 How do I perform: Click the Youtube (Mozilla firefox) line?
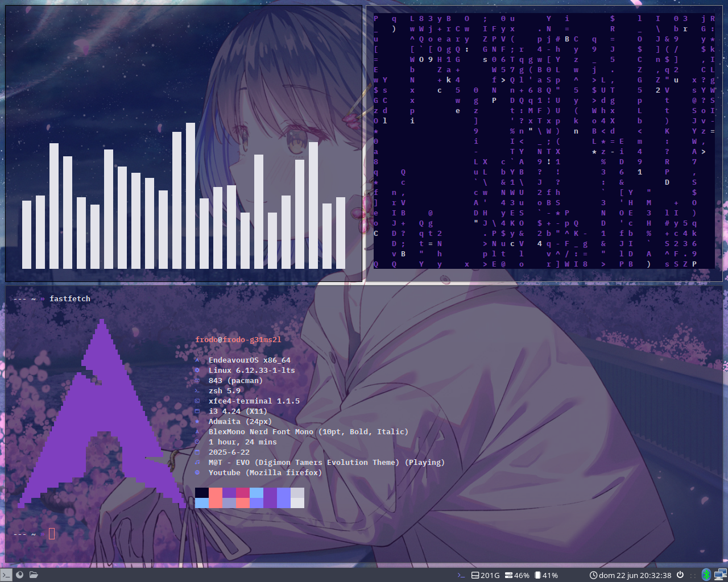(x=266, y=473)
